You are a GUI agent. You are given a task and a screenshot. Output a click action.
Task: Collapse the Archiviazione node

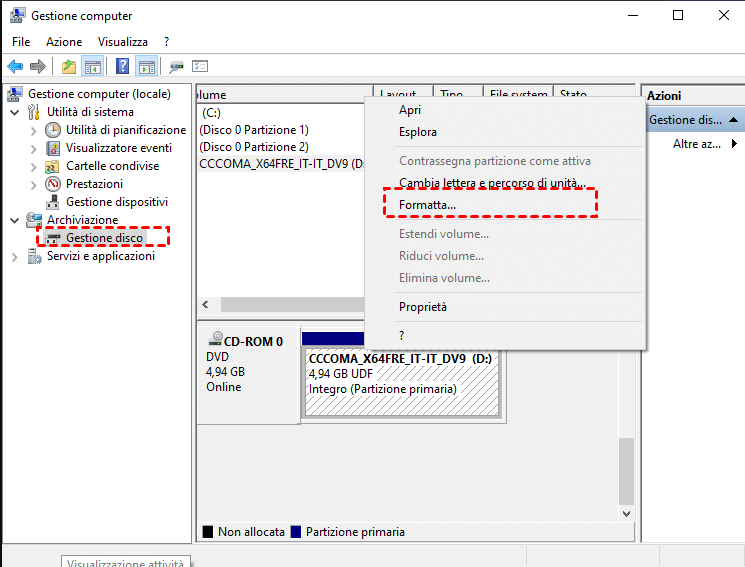15,221
